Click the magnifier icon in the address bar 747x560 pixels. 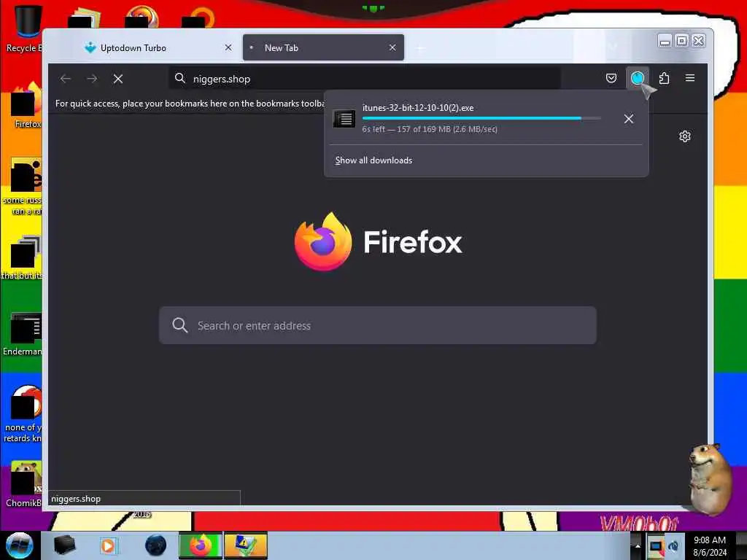point(179,78)
